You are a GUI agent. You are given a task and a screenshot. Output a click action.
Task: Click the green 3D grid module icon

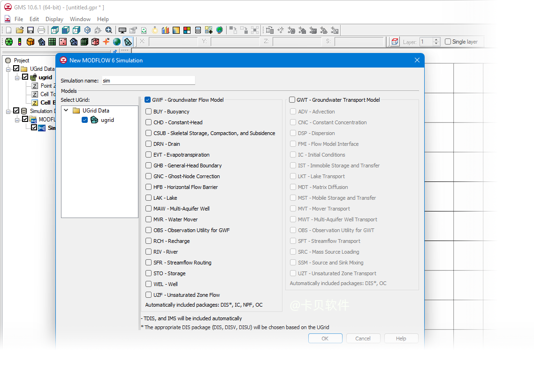point(84,42)
